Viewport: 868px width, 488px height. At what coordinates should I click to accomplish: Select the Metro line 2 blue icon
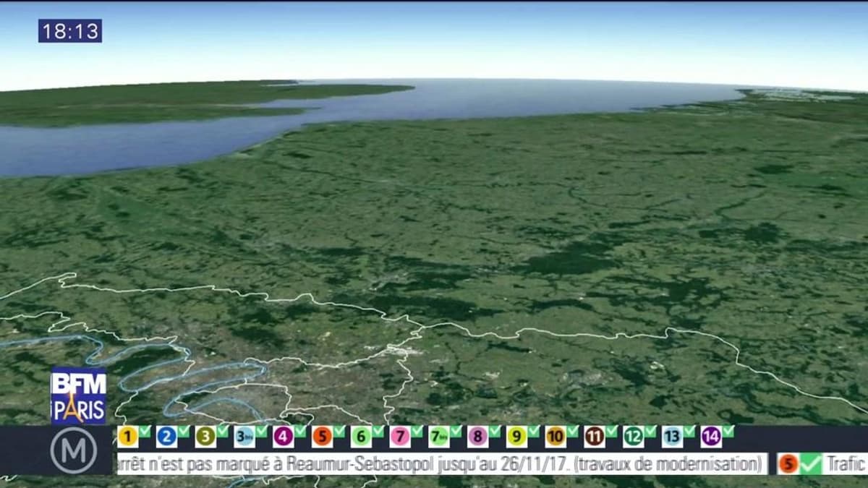[166, 437]
